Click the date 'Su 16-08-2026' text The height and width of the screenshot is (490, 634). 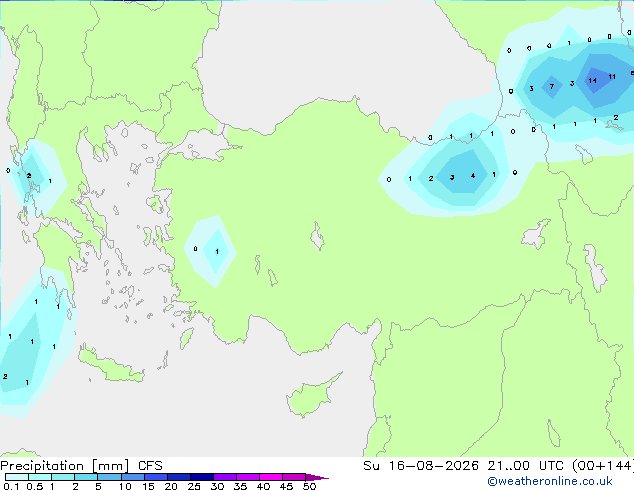[421, 466]
